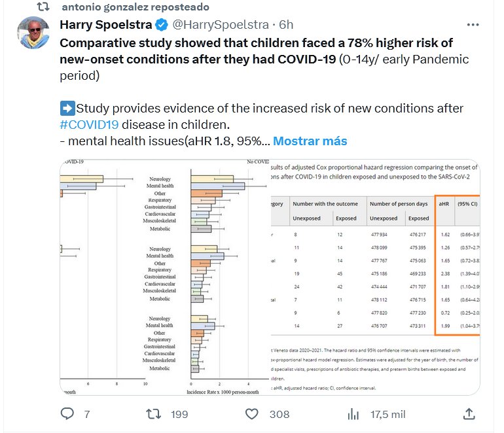Click the 17,5 mil views count
This screenshot has width=504, height=433.
[x=389, y=414]
